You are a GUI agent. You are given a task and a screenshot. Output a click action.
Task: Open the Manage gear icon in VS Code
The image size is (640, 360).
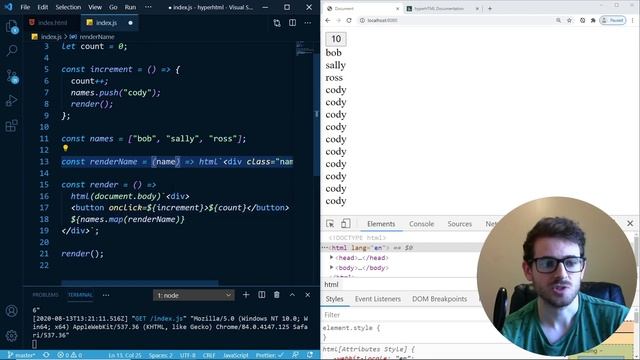12,336
